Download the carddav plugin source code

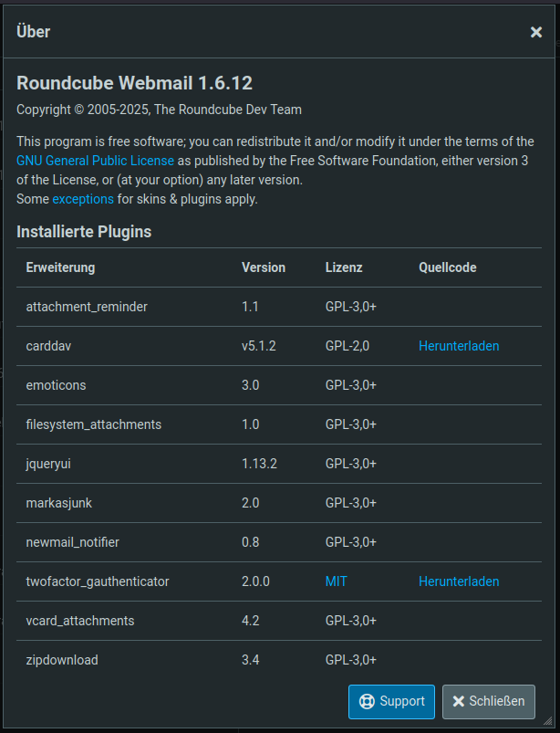[459, 346]
